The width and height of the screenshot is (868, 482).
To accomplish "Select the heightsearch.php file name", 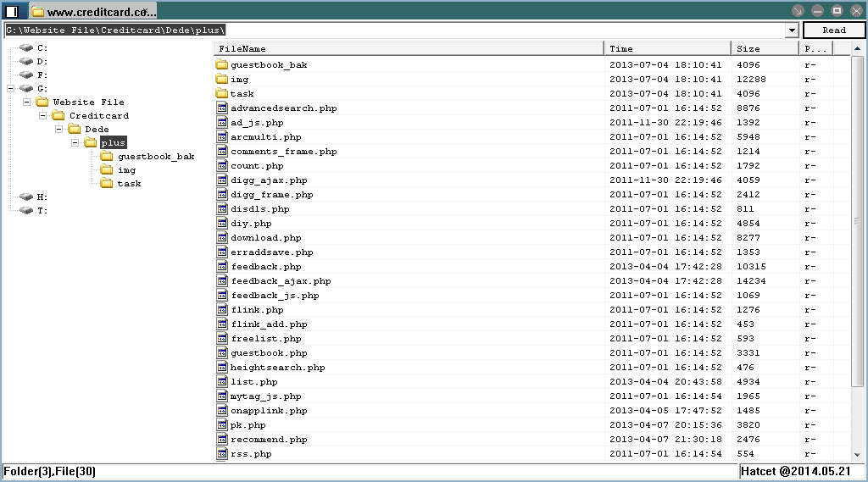I will tap(277, 368).
